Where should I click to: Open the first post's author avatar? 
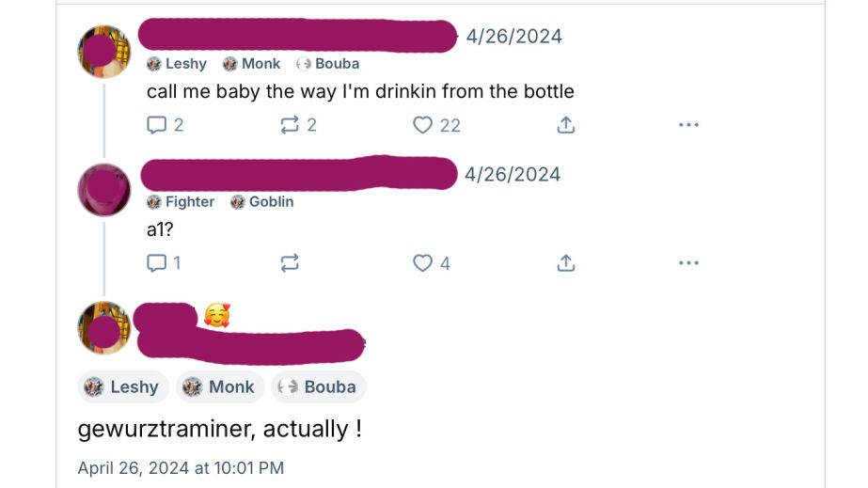click(x=104, y=52)
